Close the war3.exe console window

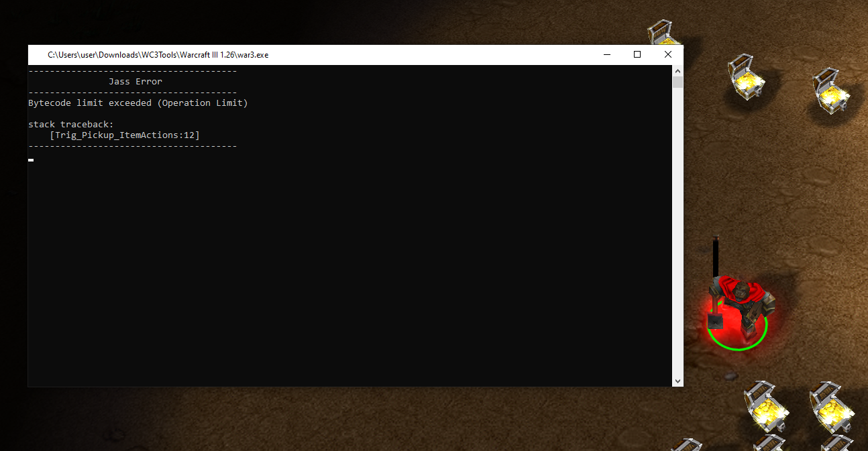tap(668, 55)
